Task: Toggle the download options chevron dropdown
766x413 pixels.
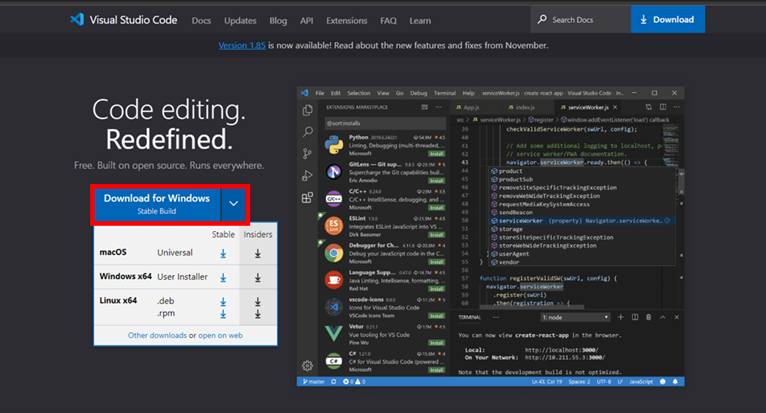Action: [234, 204]
